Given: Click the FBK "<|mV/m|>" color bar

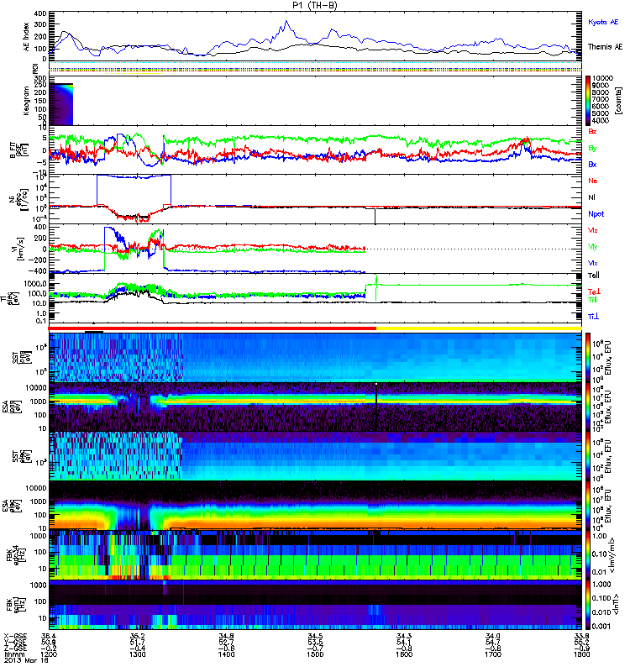Looking at the screenshot, I should point(588,554).
